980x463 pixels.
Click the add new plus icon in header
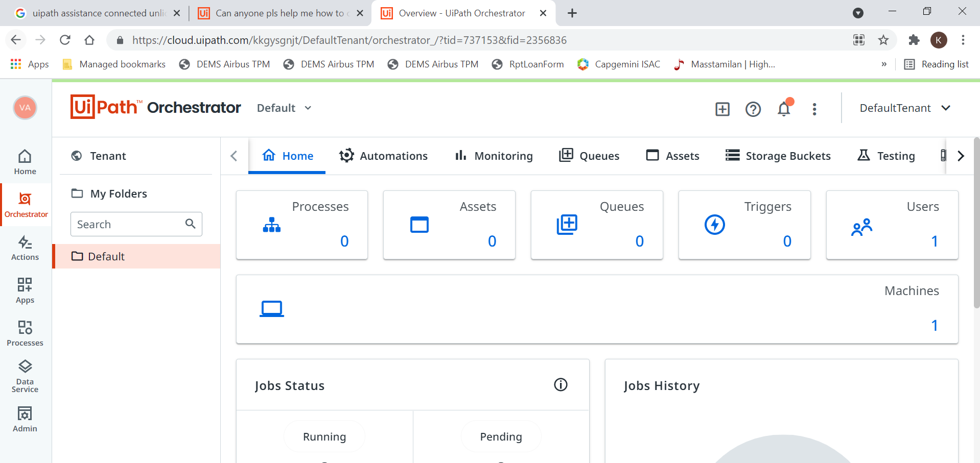(x=722, y=109)
